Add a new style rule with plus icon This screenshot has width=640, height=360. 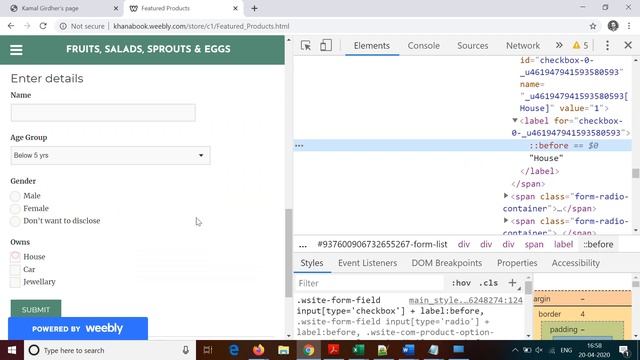point(512,282)
